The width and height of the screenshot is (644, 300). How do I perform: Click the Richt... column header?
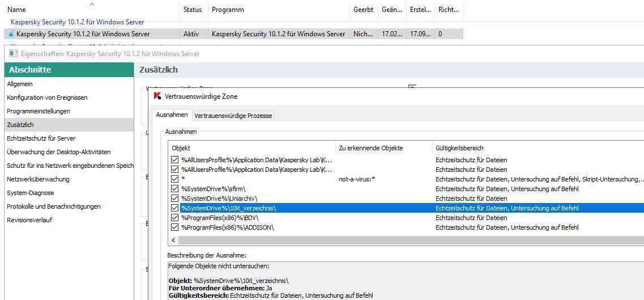click(449, 10)
